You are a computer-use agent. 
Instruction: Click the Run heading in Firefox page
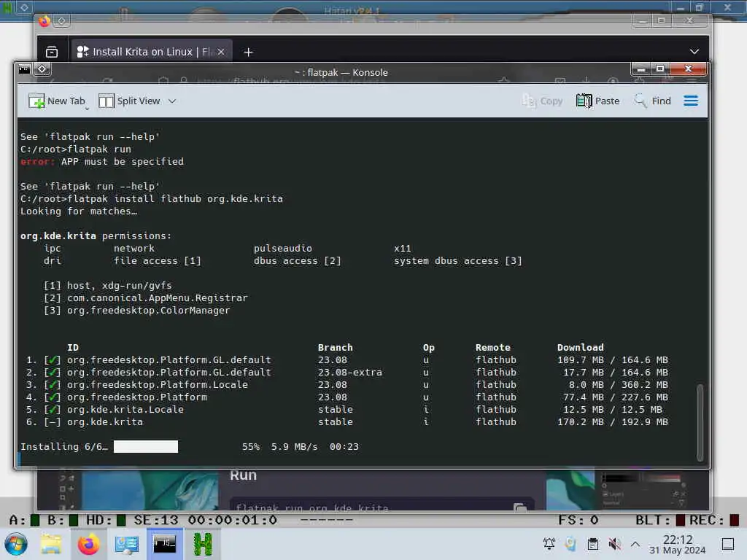point(243,475)
